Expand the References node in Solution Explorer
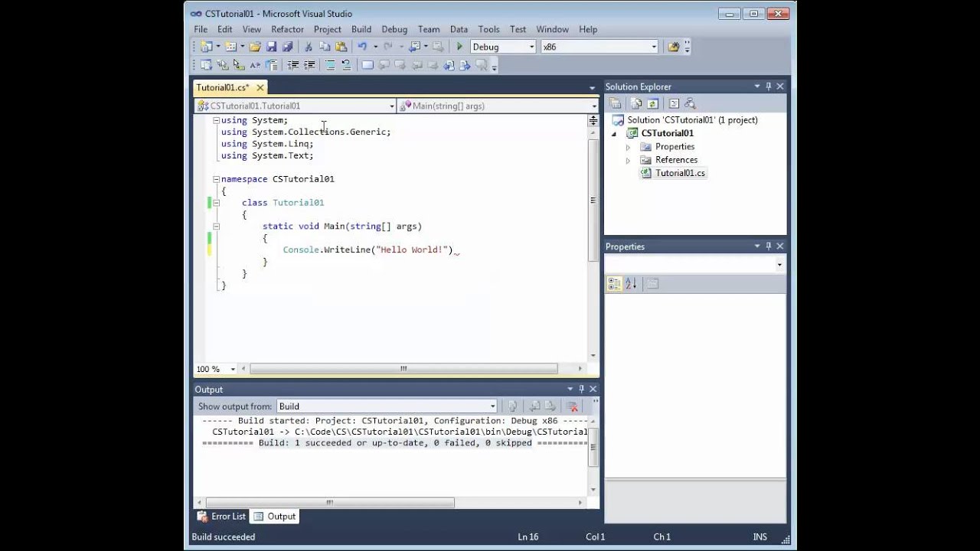Viewport: 980px width, 551px height. tap(629, 160)
